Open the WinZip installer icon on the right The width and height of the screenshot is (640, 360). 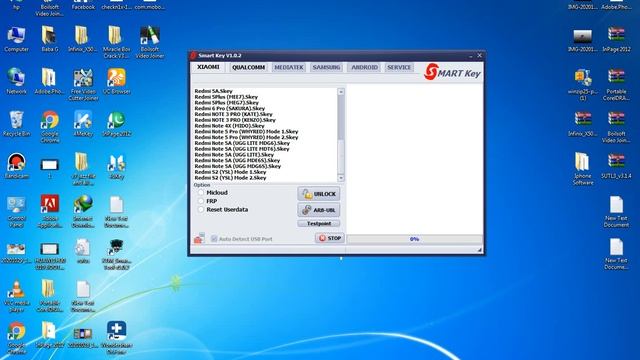(x=582, y=78)
